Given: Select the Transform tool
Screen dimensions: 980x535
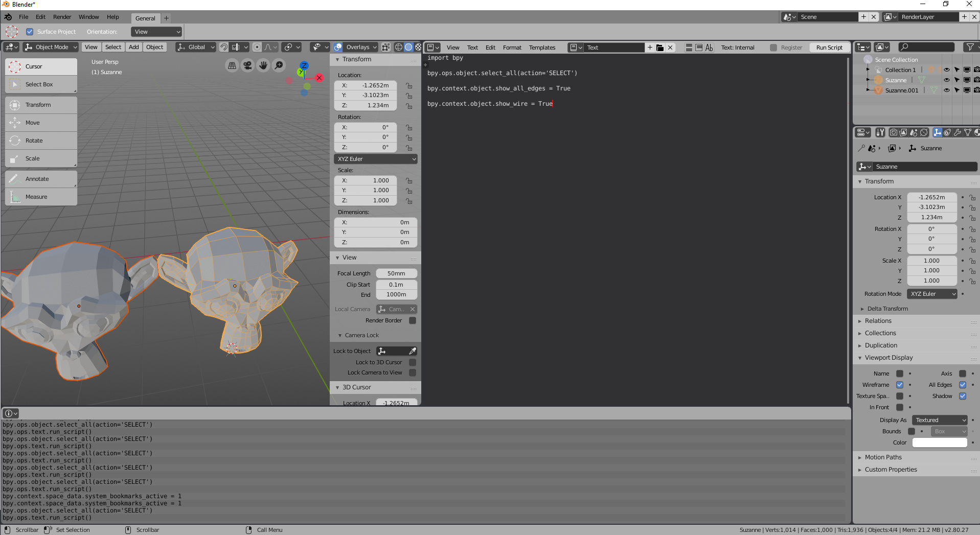Looking at the screenshot, I should point(41,105).
